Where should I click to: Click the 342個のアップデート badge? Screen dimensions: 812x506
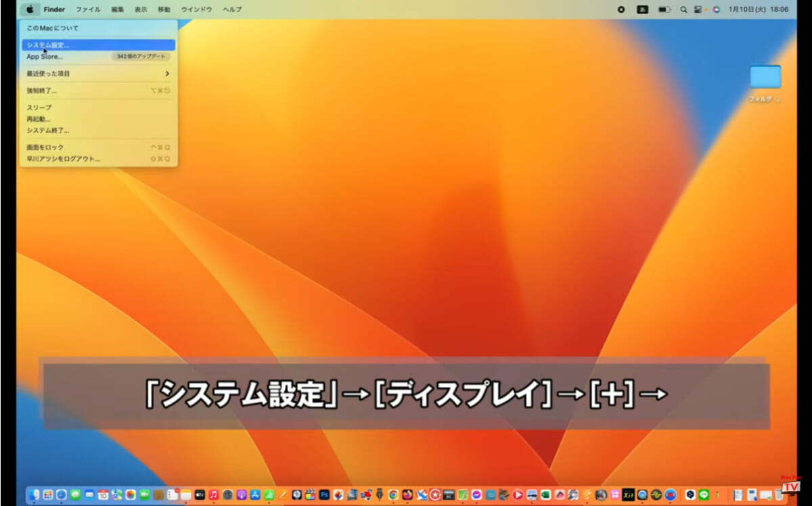(x=140, y=56)
